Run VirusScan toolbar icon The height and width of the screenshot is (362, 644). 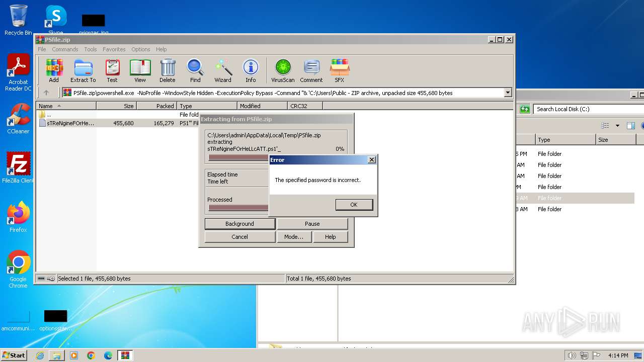(283, 71)
